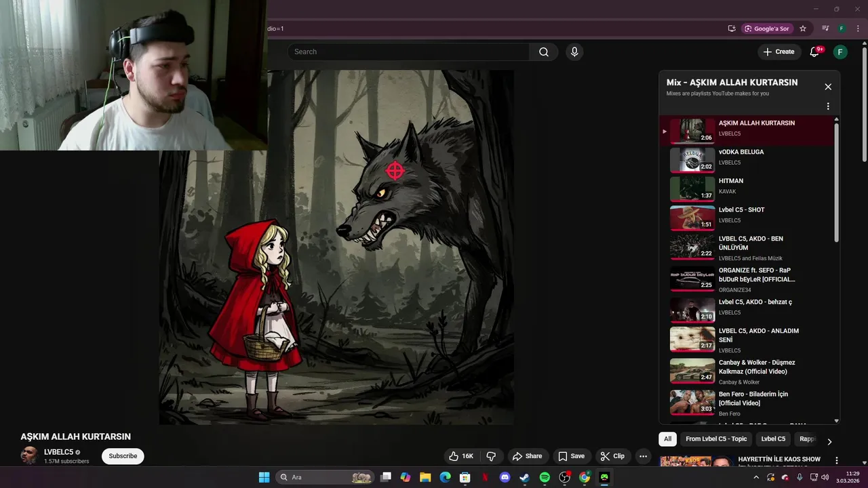
Task: Click the Windows taskbar search box
Action: (325, 477)
